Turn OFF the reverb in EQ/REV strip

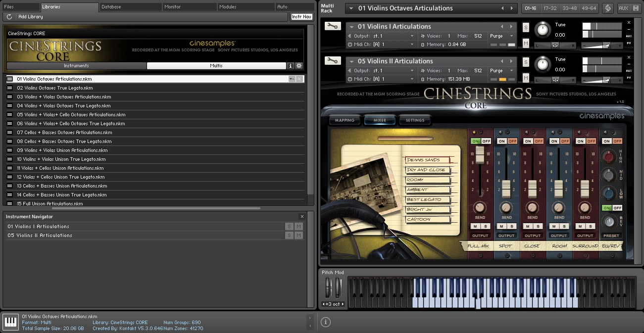tap(617, 208)
